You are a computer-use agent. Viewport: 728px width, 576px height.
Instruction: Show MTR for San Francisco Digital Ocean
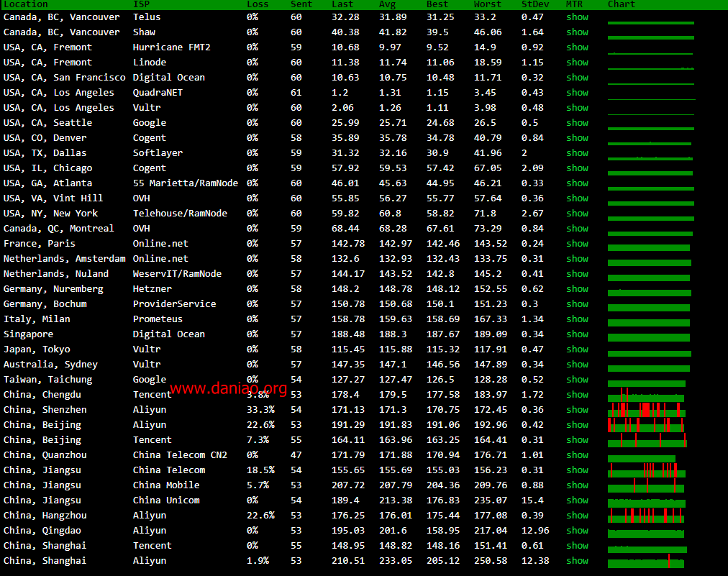577,78
